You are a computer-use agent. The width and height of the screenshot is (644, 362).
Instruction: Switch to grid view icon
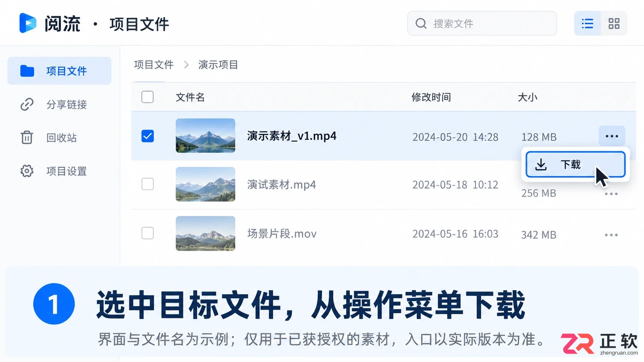pos(614,23)
